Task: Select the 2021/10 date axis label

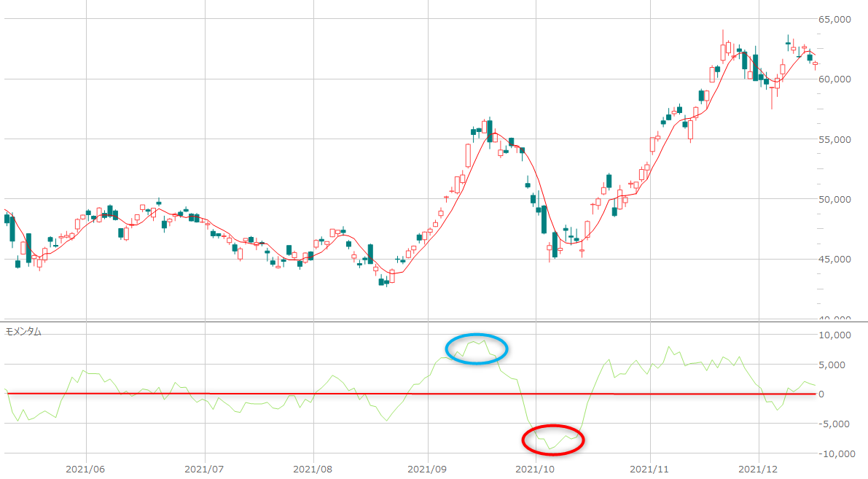Action: coord(535,470)
